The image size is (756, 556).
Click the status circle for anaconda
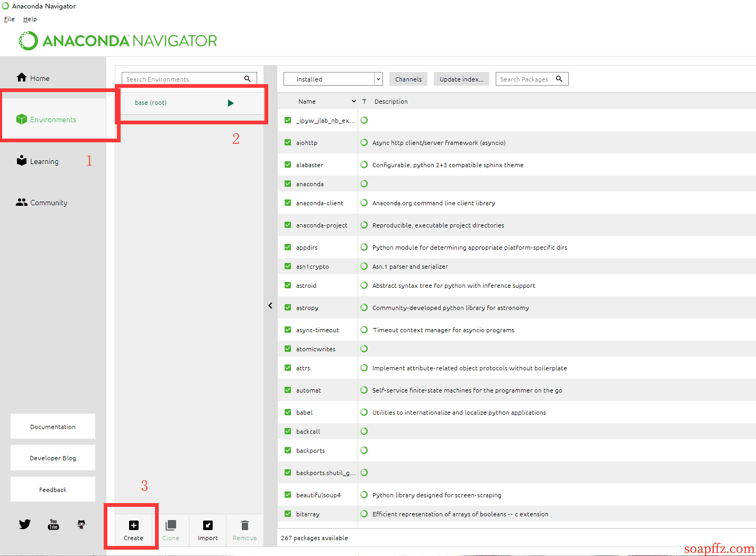[x=364, y=184]
